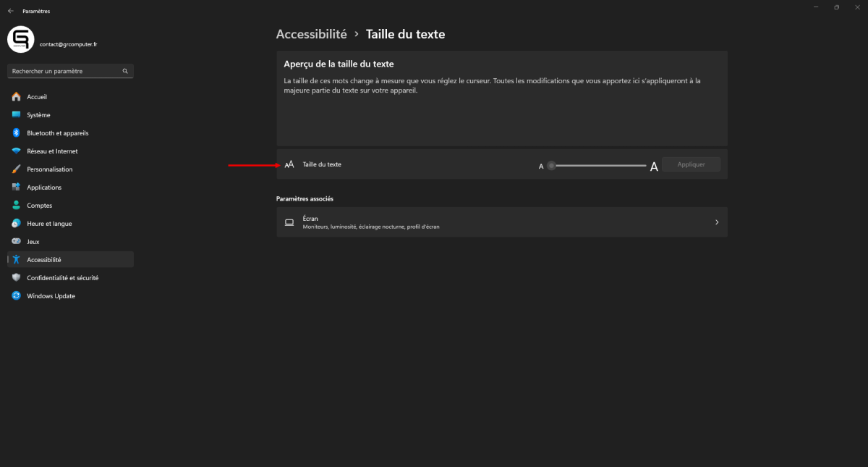This screenshot has height=467, width=868.
Task: Open the Personnalisation section
Action: pyautogui.click(x=70, y=169)
